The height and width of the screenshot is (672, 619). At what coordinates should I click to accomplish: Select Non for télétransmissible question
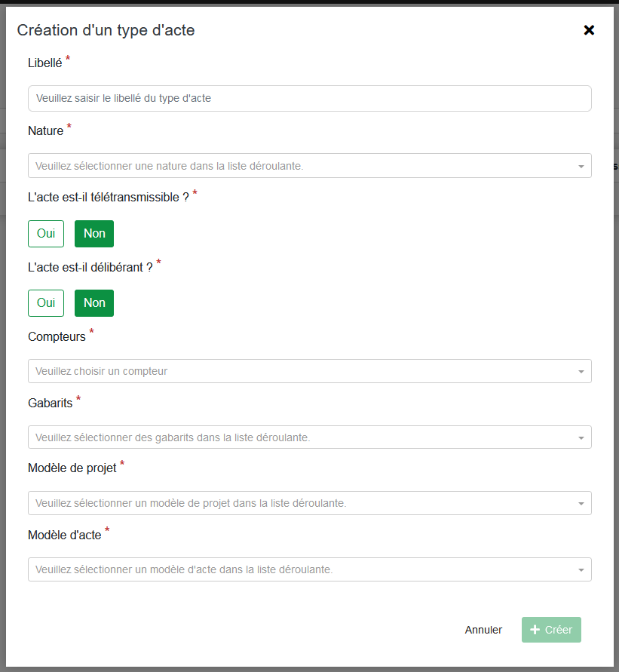(94, 234)
